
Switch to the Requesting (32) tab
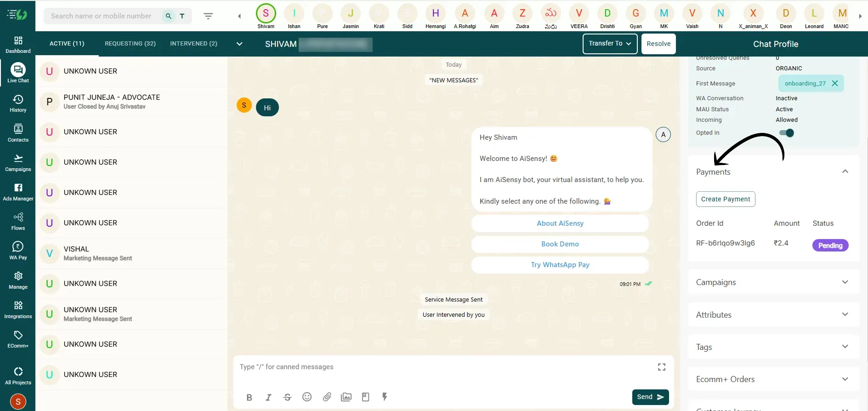click(x=130, y=44)
